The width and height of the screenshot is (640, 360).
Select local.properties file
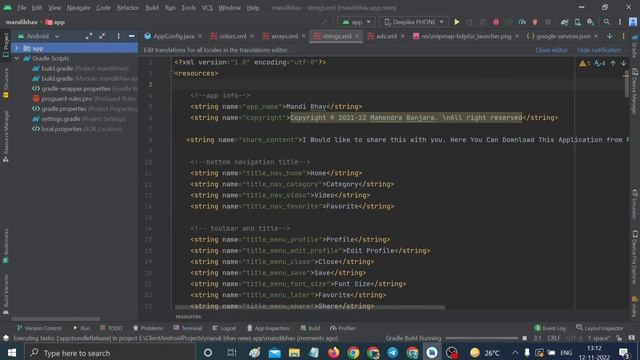point(77,129)
